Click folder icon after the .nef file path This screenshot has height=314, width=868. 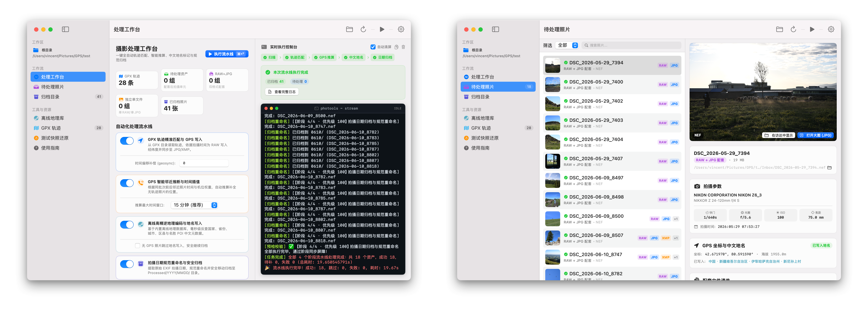click(830, 168)
